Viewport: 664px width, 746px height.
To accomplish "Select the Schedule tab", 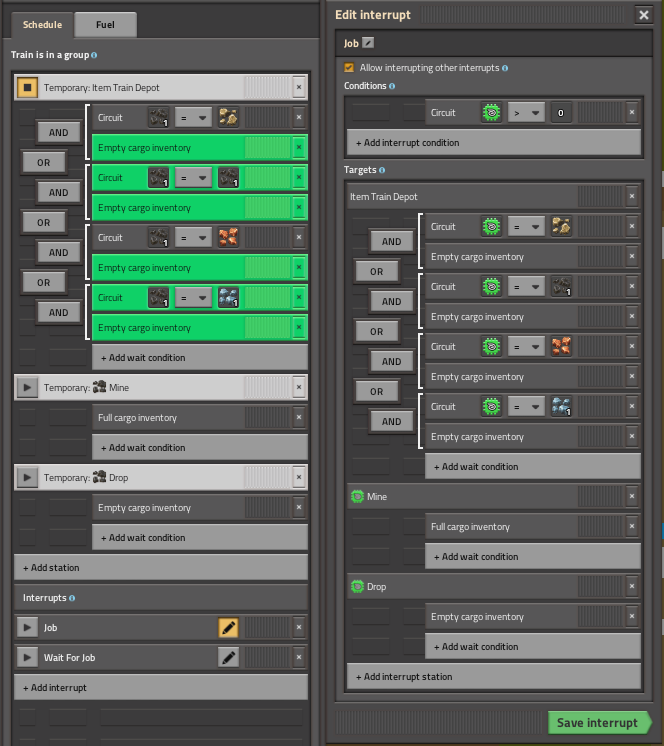I will [42, 24].
